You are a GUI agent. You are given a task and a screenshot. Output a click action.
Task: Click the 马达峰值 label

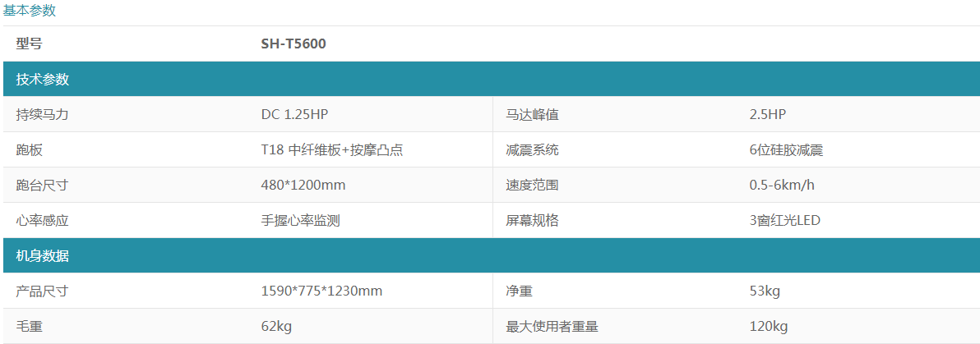(533, 115)
